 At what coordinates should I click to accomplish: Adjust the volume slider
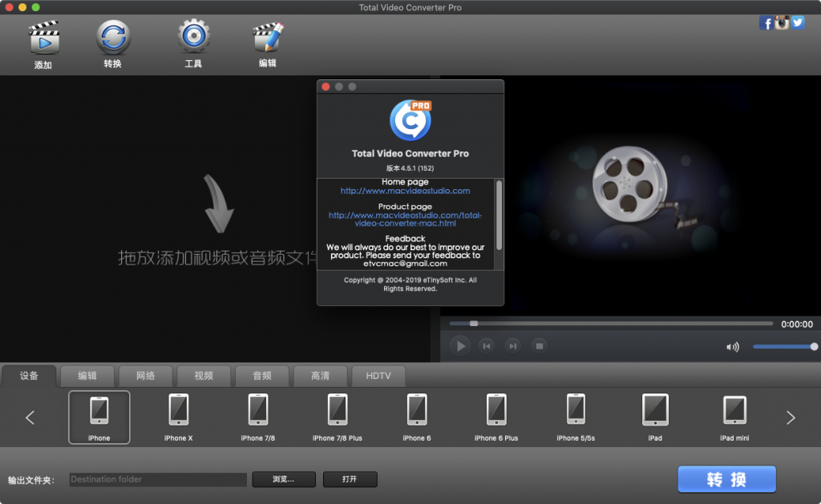point(785,346)
